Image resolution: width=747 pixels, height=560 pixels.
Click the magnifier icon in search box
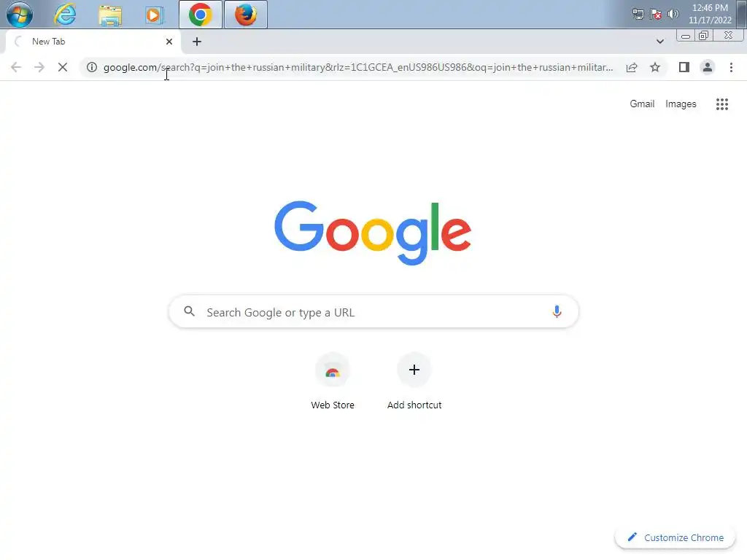coord(190,311)
